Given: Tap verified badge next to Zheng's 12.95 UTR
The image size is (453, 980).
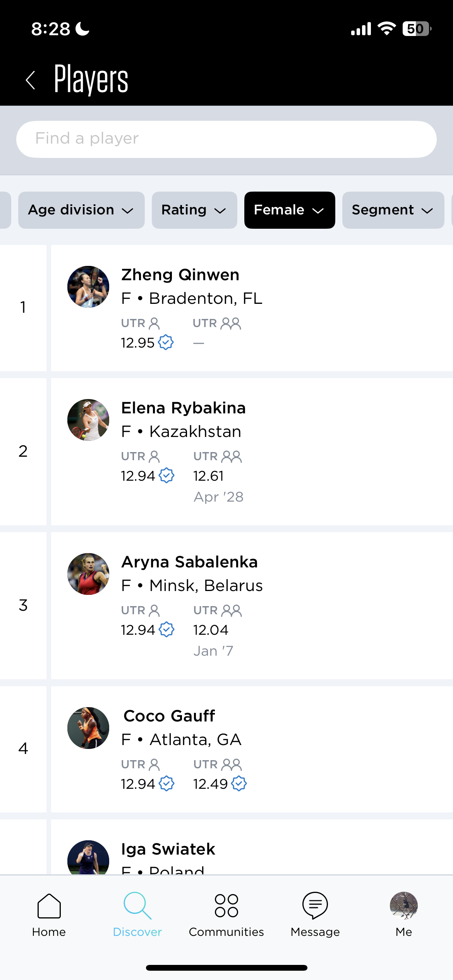Looking at the screenshot, I should pos(166,342).
